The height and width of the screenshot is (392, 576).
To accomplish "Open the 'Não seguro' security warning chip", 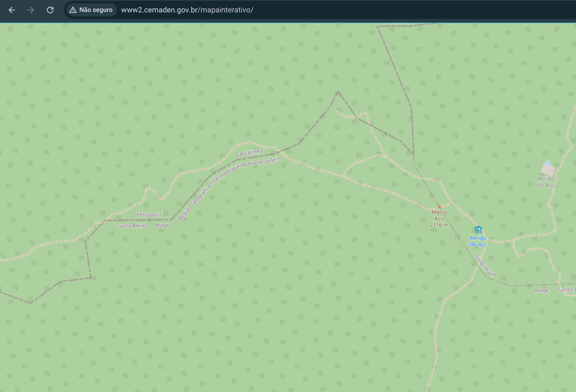I will tap(91, 10).
